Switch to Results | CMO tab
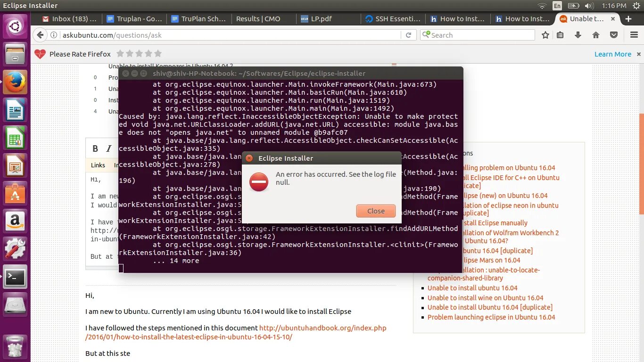644x362 pixels. coord(264,19)
